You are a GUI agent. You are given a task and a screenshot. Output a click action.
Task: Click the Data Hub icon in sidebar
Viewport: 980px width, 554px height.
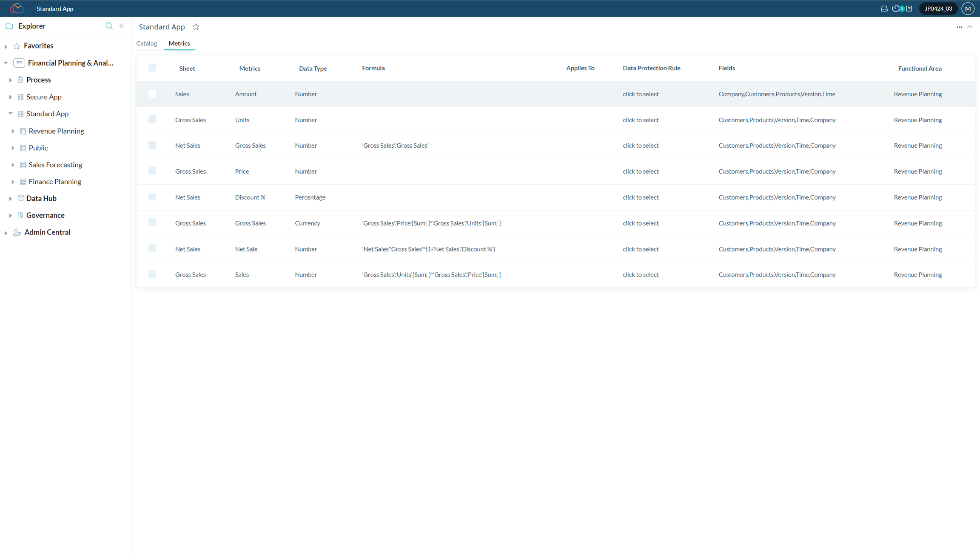(21, 198)
